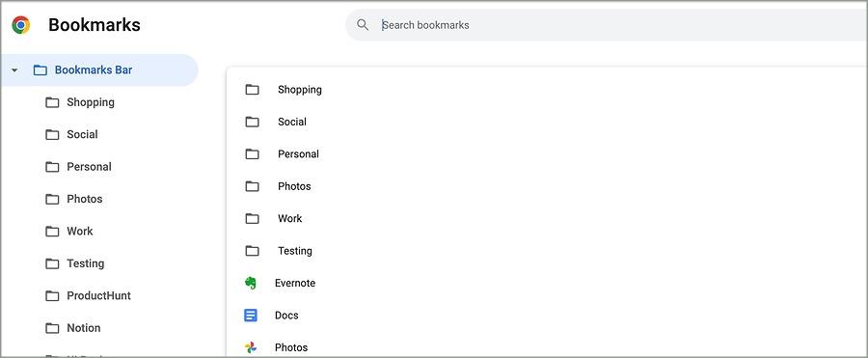Open Testing folder in sidebar tree
This screenshot has width=868, height=358.
85,263
